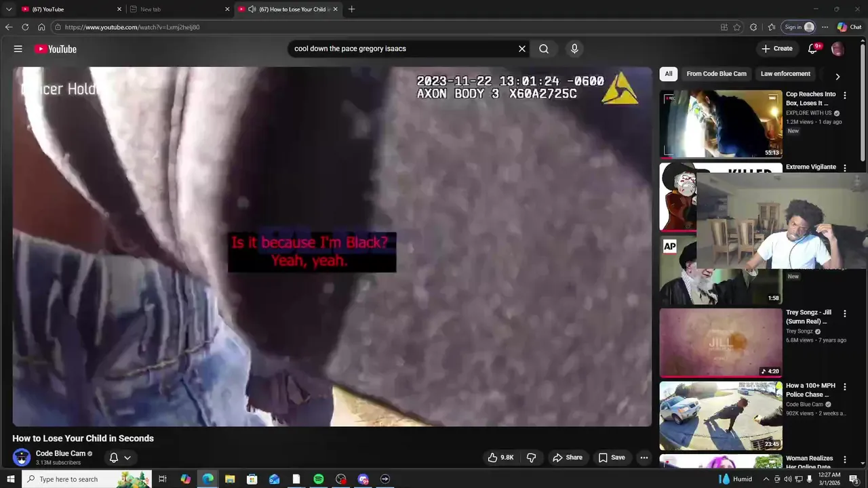
Task: Open the How a 100+ MPH Police Chase thumbnail
Action: pos(721,415)
